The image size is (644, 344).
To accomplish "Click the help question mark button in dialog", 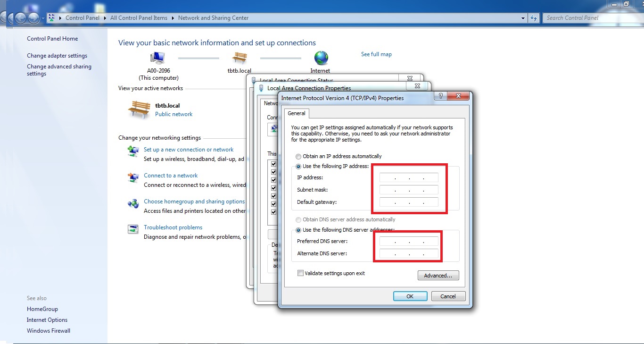I will (x=440, y=96).
